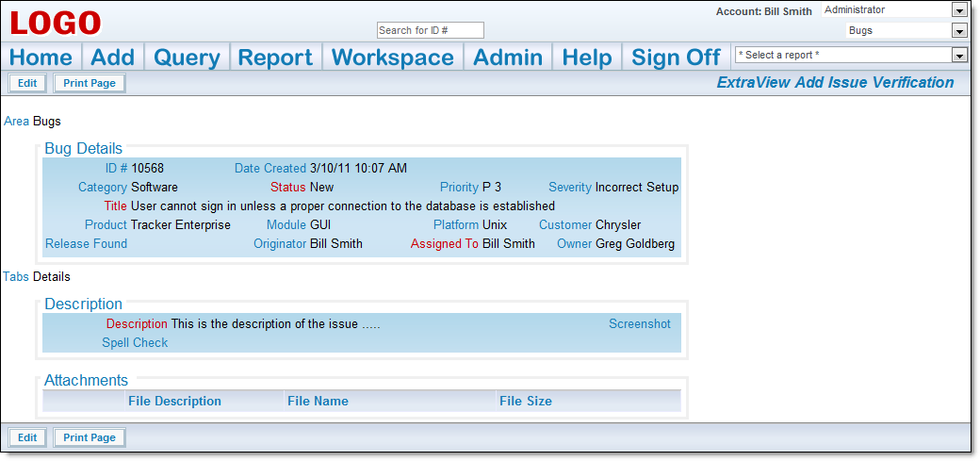Click the top Edit button
The width and height of the screenshot is (980, 461).
coord(27,83)
